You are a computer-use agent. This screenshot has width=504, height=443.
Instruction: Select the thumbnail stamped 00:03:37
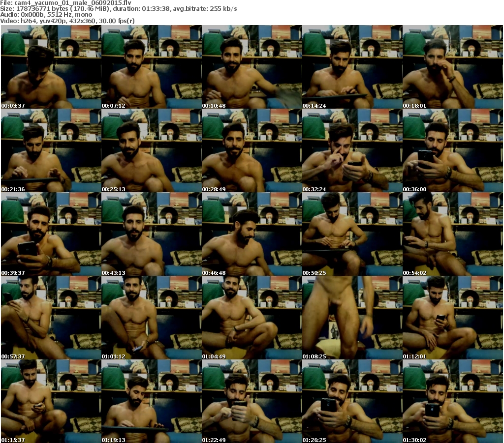tap(51, 67)
